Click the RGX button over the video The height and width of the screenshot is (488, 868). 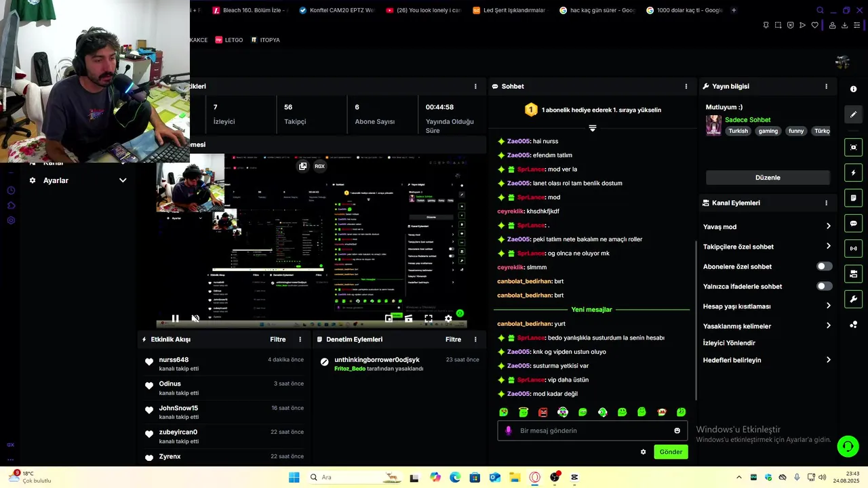319,166
